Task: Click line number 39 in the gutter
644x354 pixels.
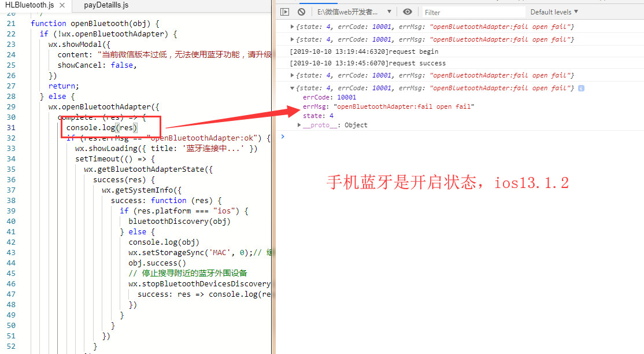Action: click(x=11, y=211)
